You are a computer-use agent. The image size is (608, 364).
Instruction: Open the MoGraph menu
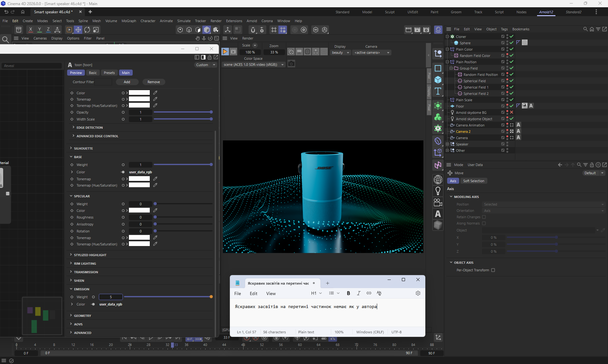tap(129, 21)
